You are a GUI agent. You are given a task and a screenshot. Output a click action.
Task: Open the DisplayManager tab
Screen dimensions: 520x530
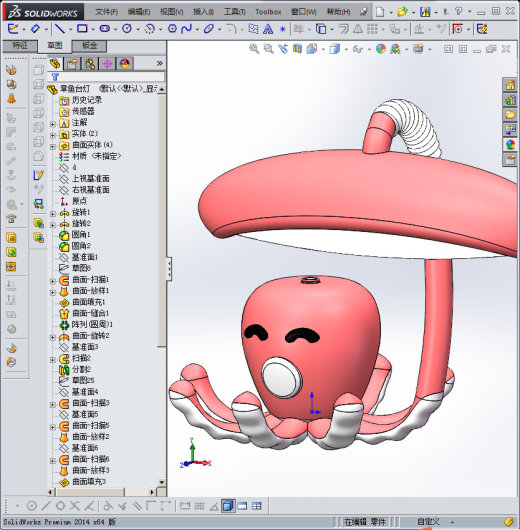pos(125,63)
